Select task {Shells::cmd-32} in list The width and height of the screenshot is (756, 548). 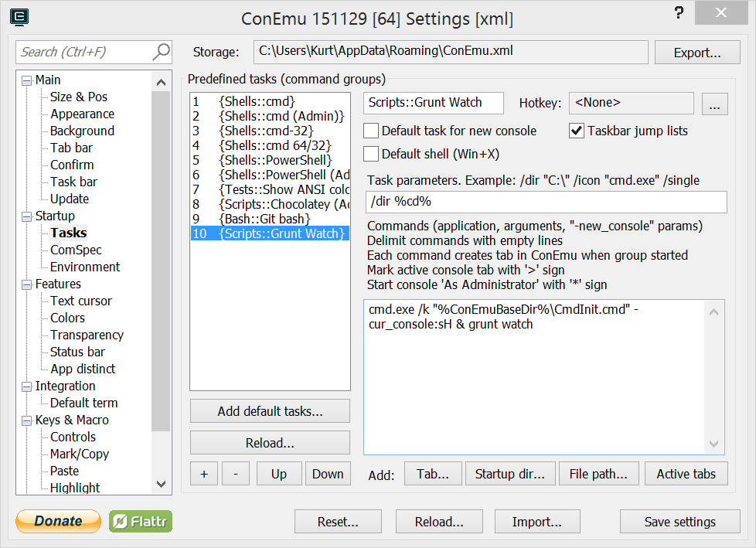point(270,131)
